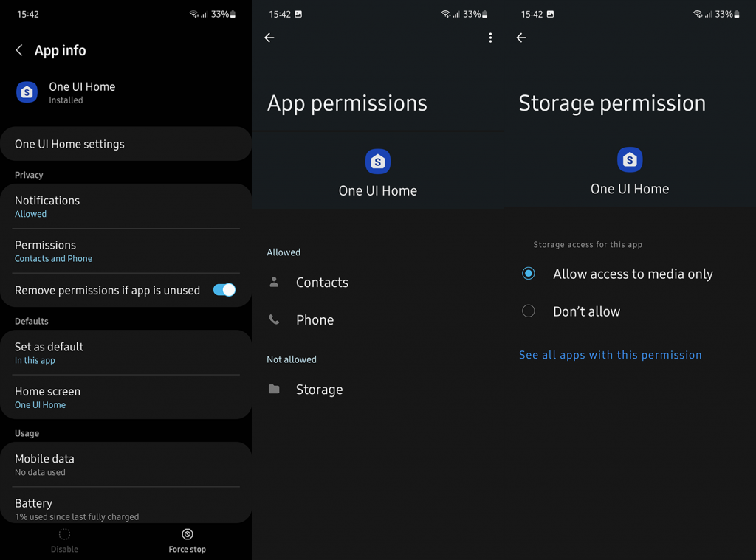This screenshot has height=560, width=756.
Task: Tap the Not allowed section header
Action: pos(292,359)
